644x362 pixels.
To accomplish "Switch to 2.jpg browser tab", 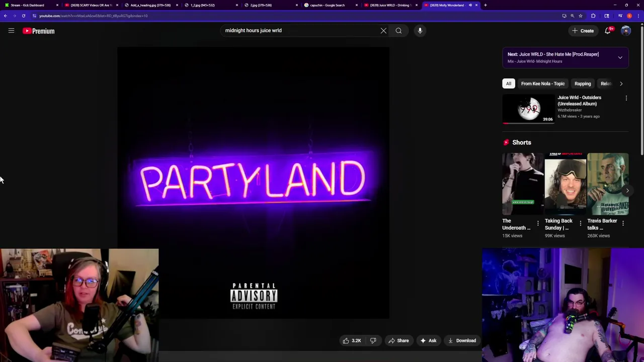I will coord(271,5).
